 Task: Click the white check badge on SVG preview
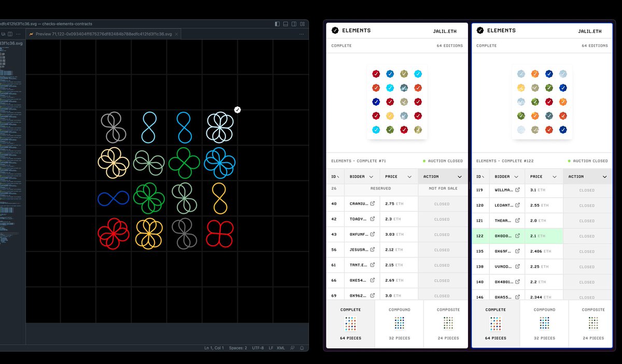tap(237, 110)
